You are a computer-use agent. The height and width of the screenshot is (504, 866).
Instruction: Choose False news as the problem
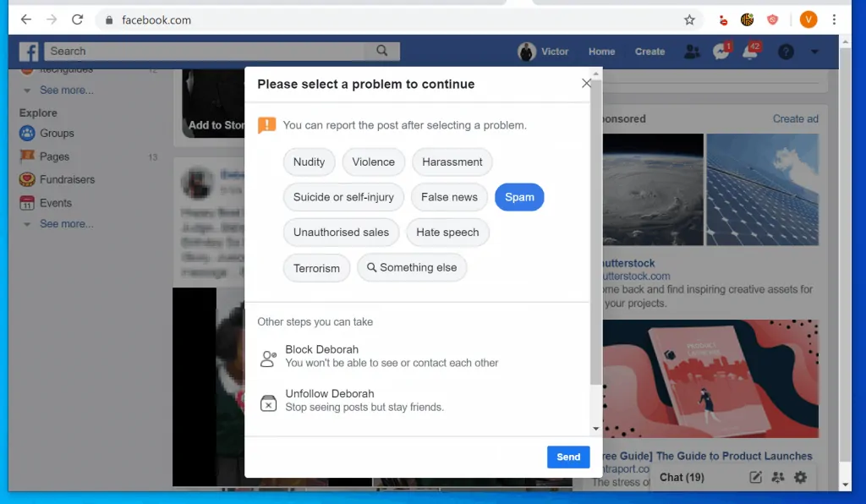click(449, 197)
